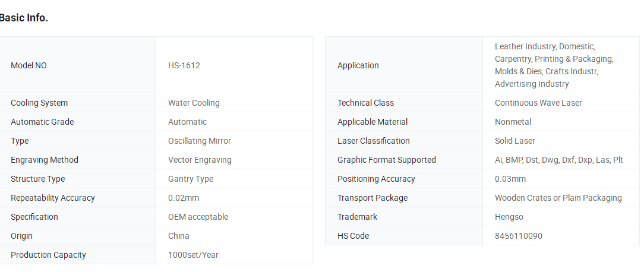Viewport: 644px width, 272px height.
Task: Click the Oscillating Mirror type value
Action: (199, 141)
